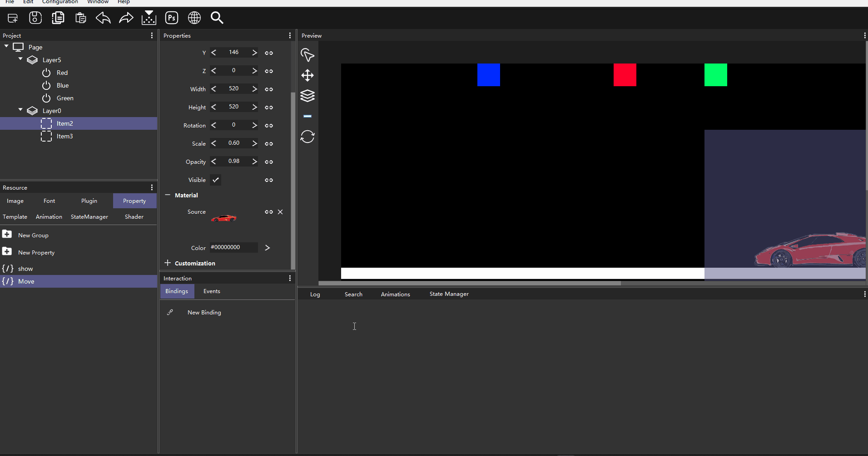Create a New Binding
Viewport: 868px width, 456px height.
[x=203, y=312]
